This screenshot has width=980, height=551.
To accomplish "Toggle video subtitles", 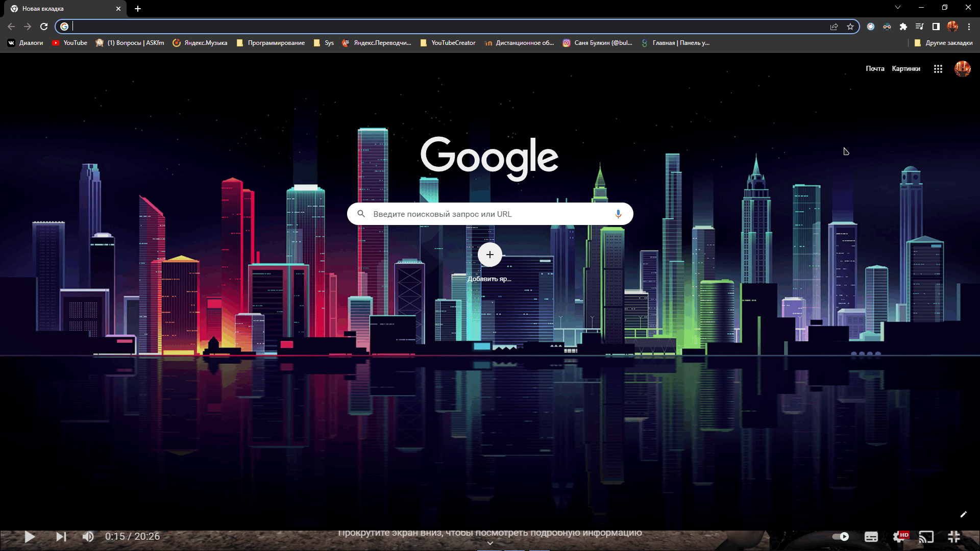I will click(x=871, y=537).
